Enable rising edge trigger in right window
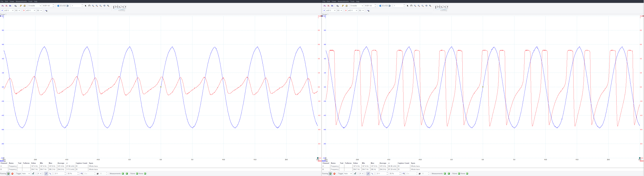This screenshot has height=176, width=644. coord(368,173)
